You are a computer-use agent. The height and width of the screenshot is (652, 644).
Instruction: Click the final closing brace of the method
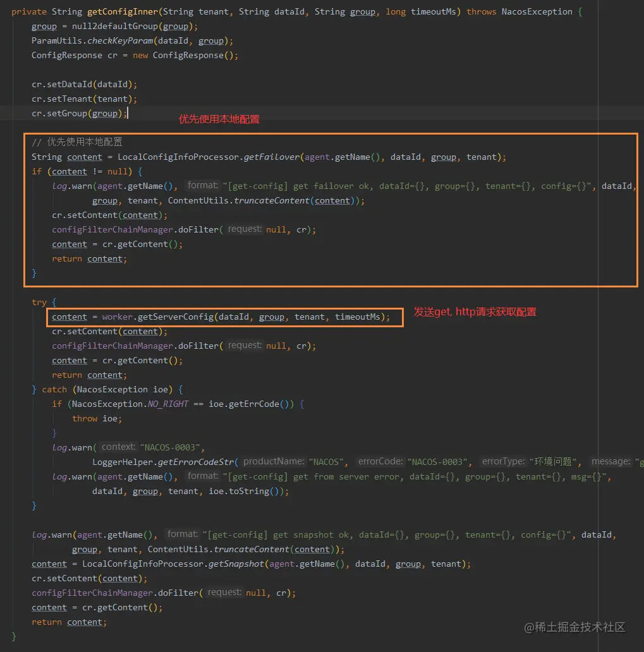(14, 637)
